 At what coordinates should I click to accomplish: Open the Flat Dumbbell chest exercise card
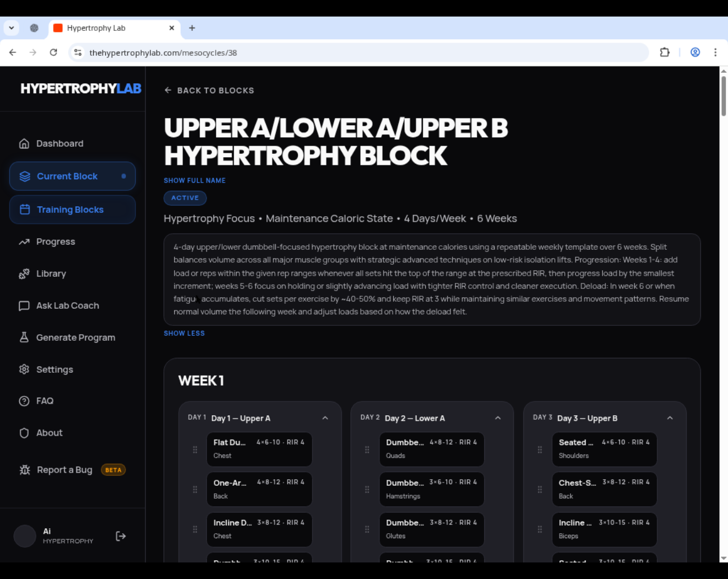[259, 449]
